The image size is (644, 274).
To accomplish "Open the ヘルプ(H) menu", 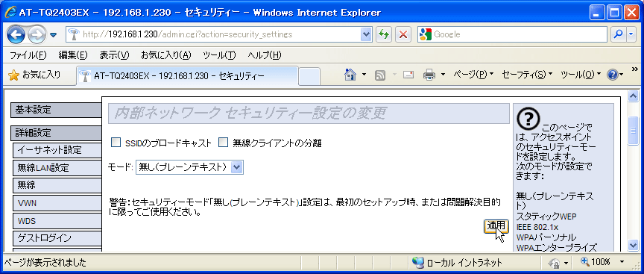I will tap(265, 55).
